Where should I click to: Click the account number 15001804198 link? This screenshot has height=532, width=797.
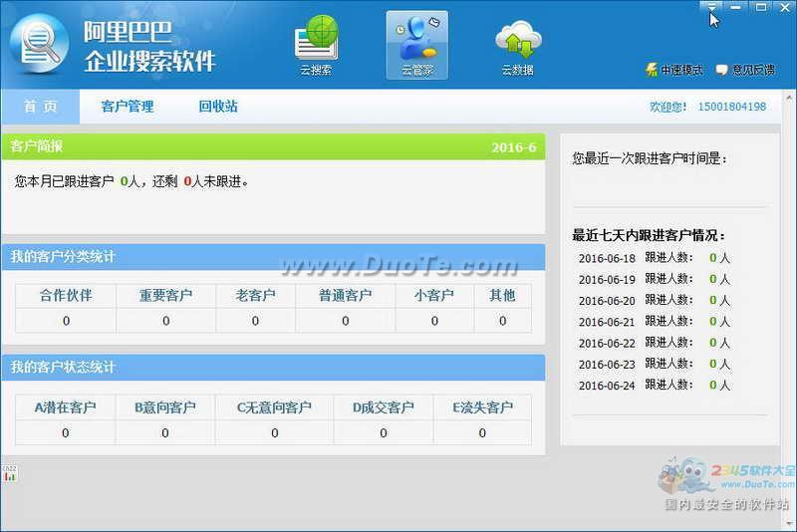pyautogui.click(x=732, y=107)
